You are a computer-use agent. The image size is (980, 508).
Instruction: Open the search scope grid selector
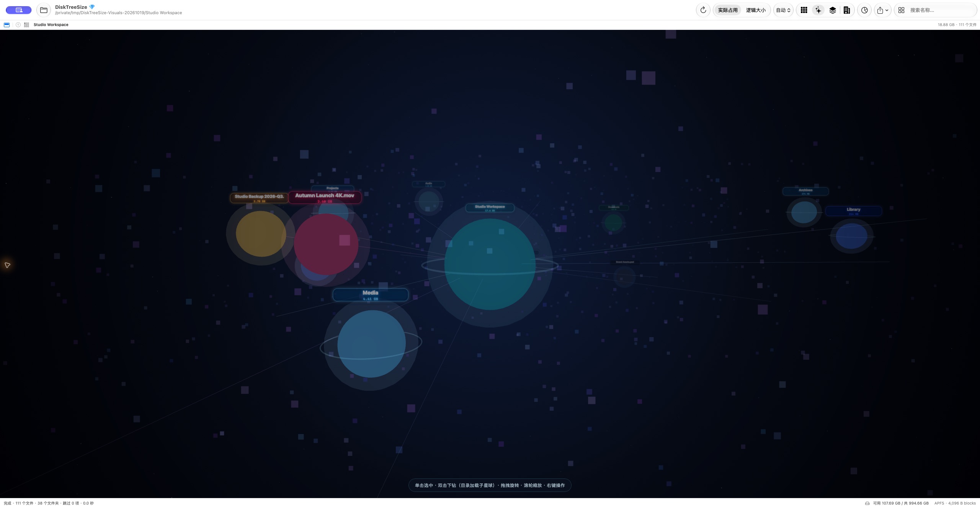(901, 10)
